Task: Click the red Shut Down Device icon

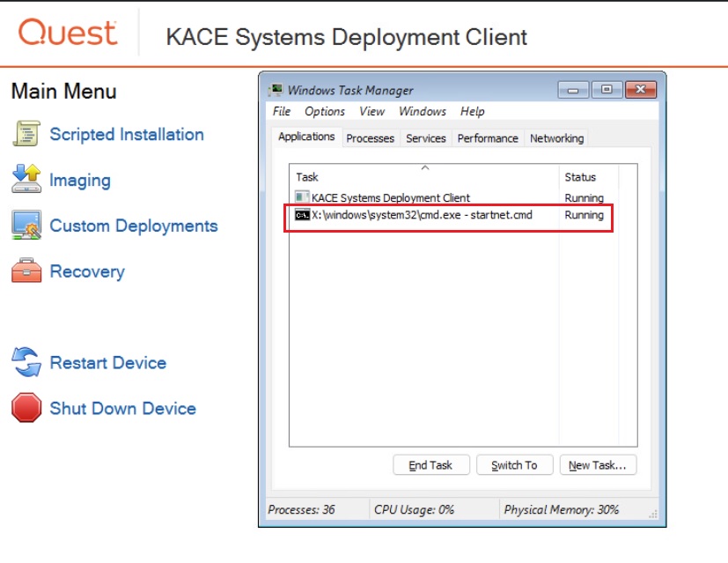Action: pyautogui.click(x=26, y=407)
